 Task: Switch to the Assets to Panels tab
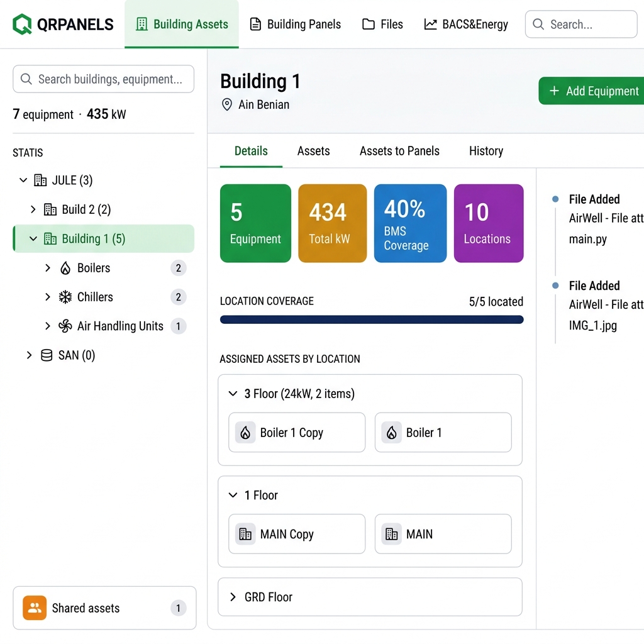[399, 151]
